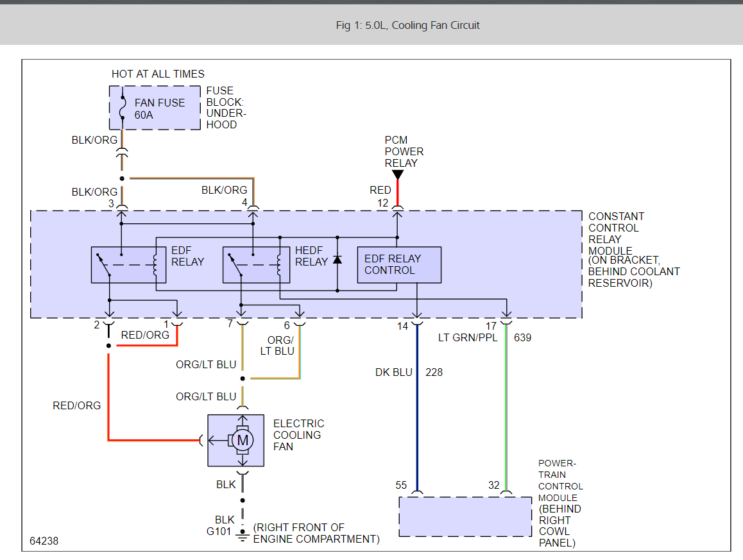Click the Fig 1 cooling fan circuit title
This screenshot has height=560, width=743.
tap(407, 25)
